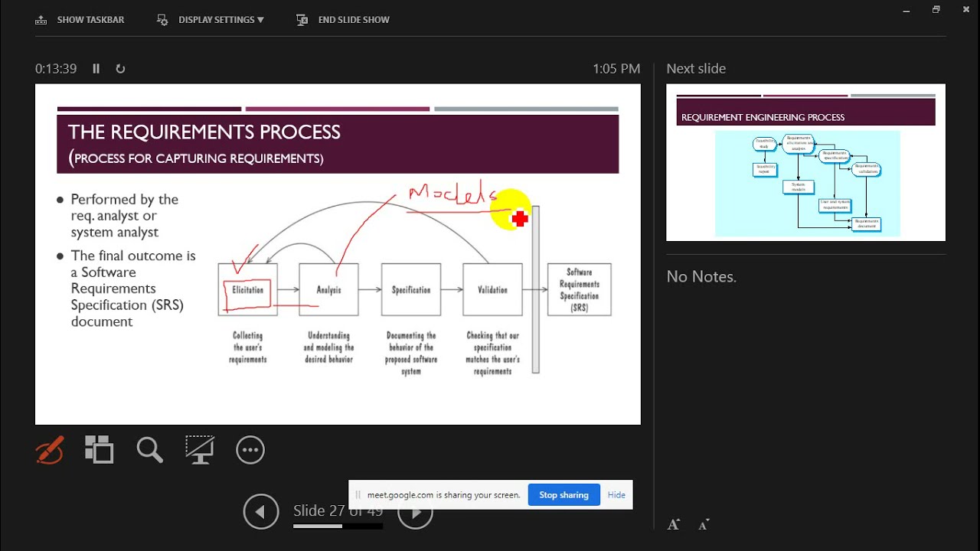Select the Zoom into slide magnifier
The width and height of the screenshot is (980, 551).
point(150,450)
